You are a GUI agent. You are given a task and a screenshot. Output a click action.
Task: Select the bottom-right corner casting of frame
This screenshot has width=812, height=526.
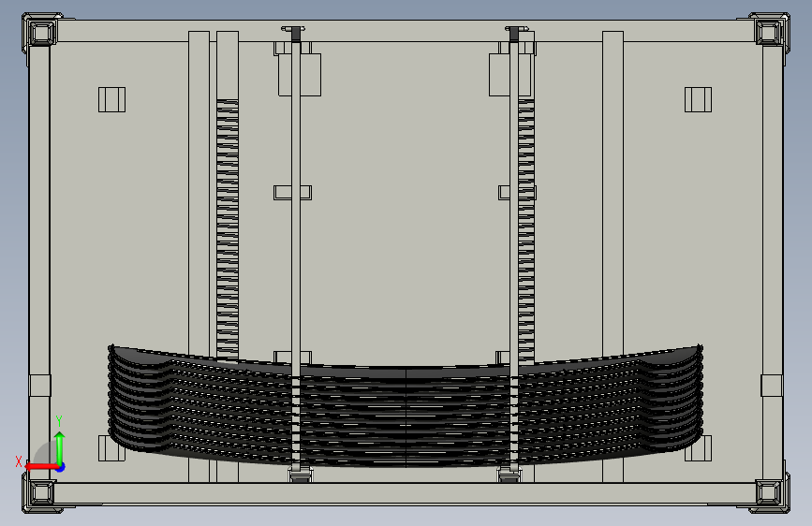coord(770,493)
